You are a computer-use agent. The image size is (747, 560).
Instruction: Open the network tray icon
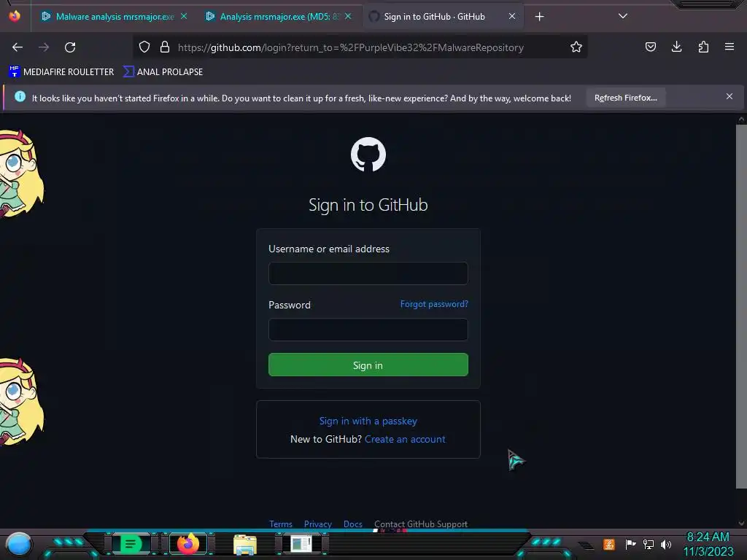tap(649, 544)
